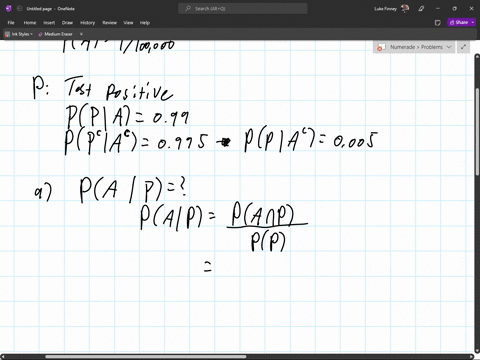480x360 pixels.
Task: Click the vertical scrollbar up arrow
Action: click(477, 57)
